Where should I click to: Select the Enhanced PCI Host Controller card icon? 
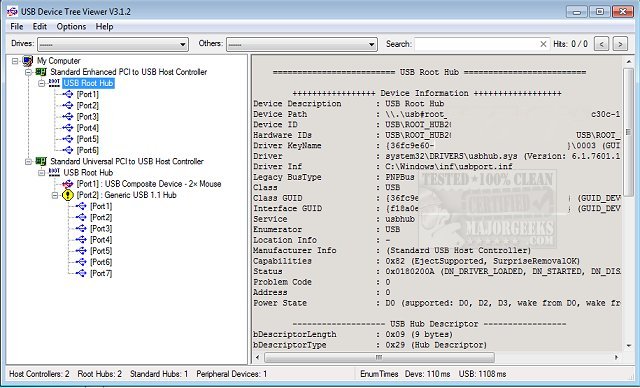(40, 72)
